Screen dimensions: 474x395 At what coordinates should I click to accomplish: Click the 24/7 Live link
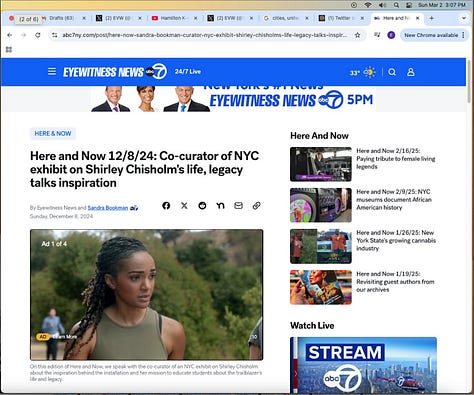pyautogui.click(x=188, y=72)
